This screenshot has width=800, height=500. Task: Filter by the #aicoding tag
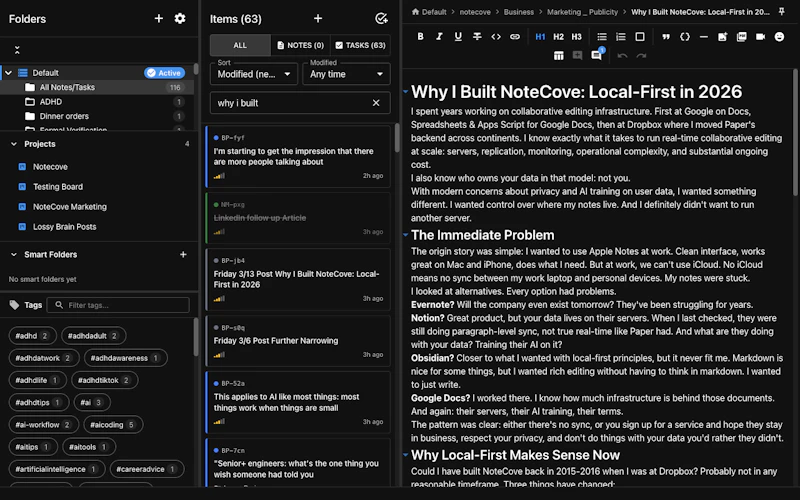tap(112, 424)
